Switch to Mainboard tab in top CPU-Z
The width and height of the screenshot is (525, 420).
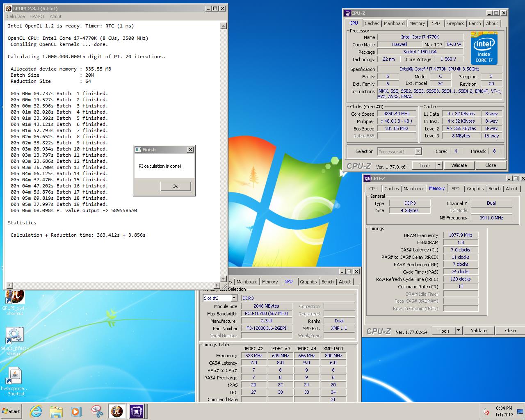[394, 23]
